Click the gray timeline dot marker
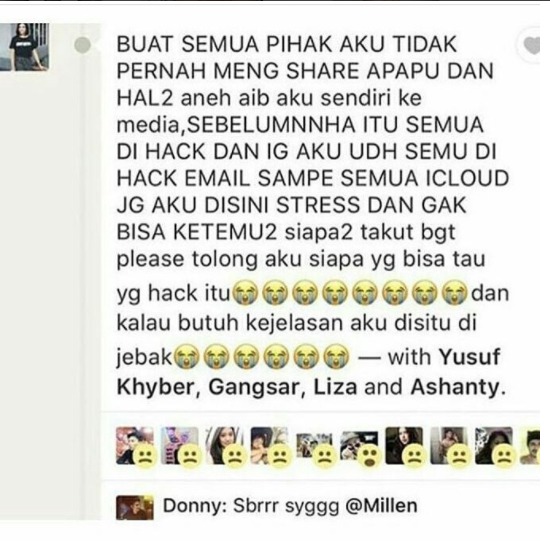Viewport: 550px width, 541px height. tap(83, 45)
